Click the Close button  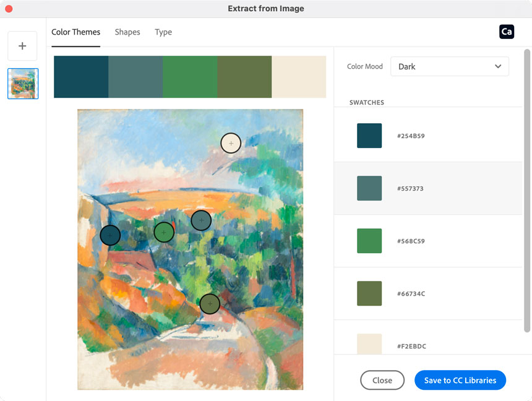(382, 380)
